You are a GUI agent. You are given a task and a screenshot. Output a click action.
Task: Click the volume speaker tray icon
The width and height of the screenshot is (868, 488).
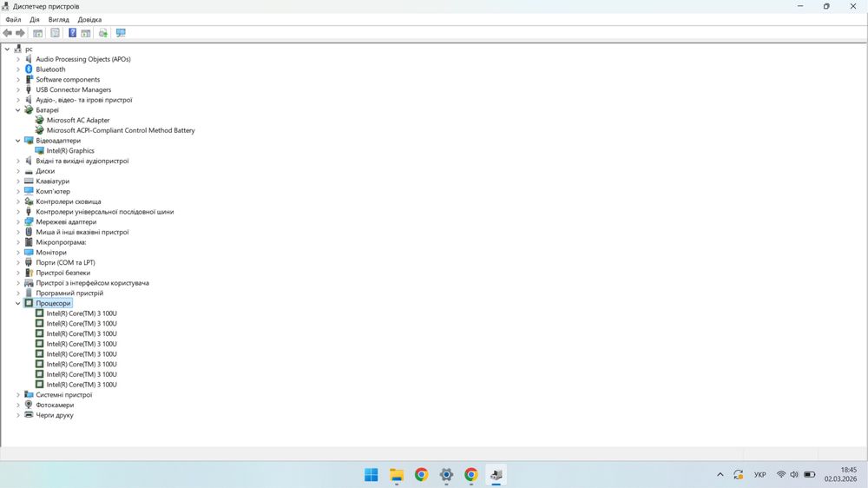pos(794,475)
